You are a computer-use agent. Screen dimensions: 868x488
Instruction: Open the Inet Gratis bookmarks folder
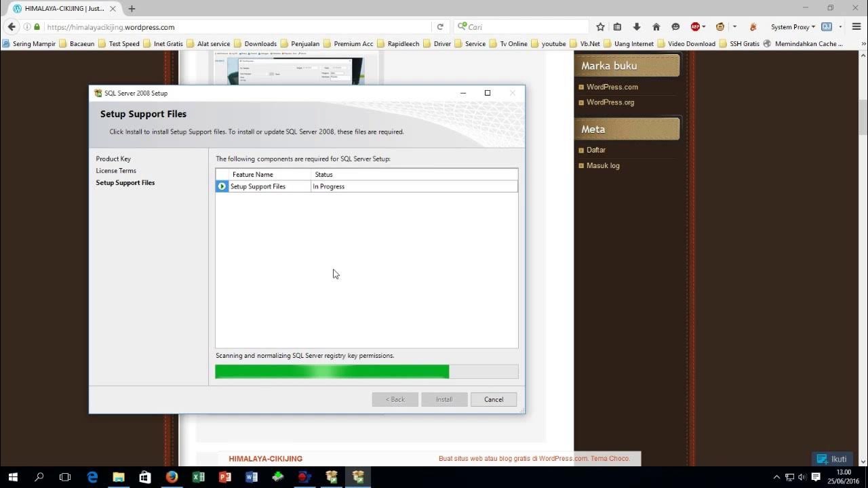[163, 43]
